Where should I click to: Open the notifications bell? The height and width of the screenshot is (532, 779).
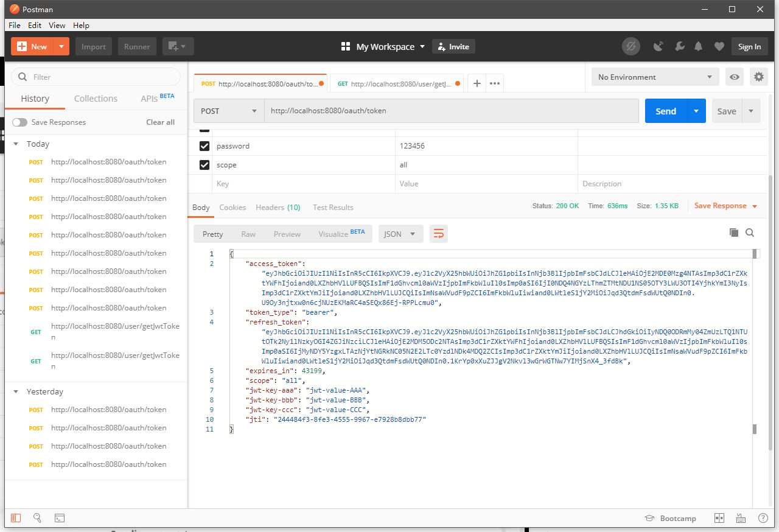[x=699, y=46]
